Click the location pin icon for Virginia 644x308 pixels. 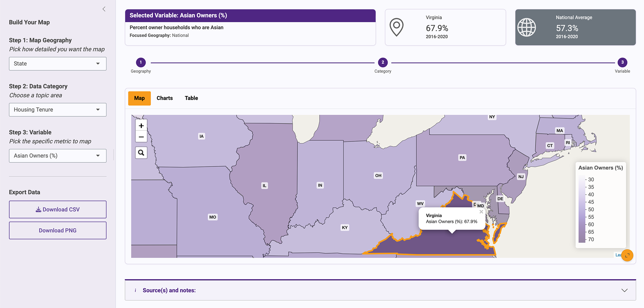click(x=396, y=27)
